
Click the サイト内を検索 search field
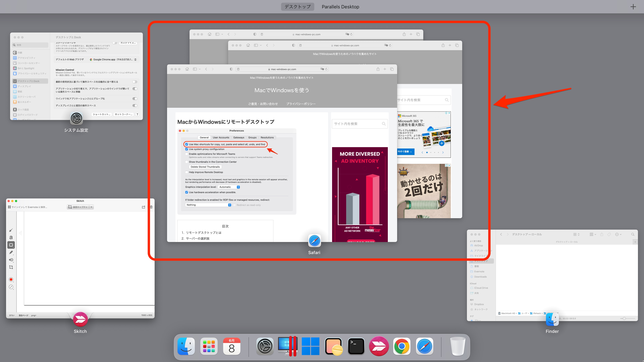[x=360, y=124]
